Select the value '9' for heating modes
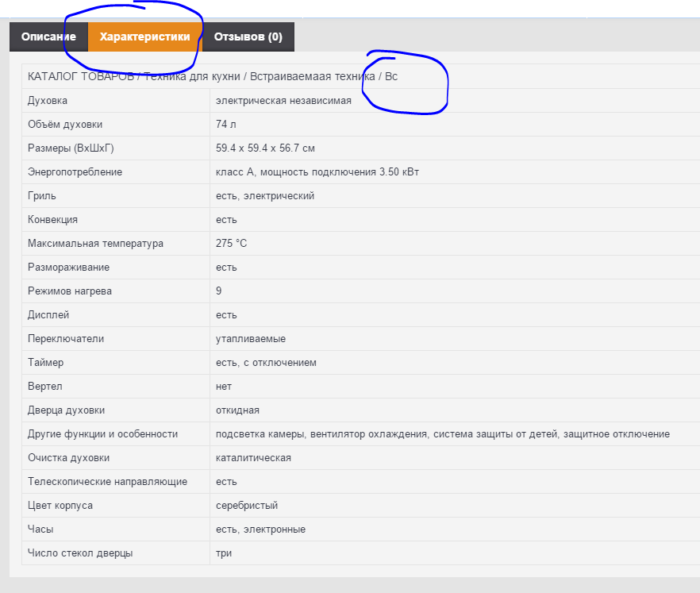 click(x=219, y=291)
